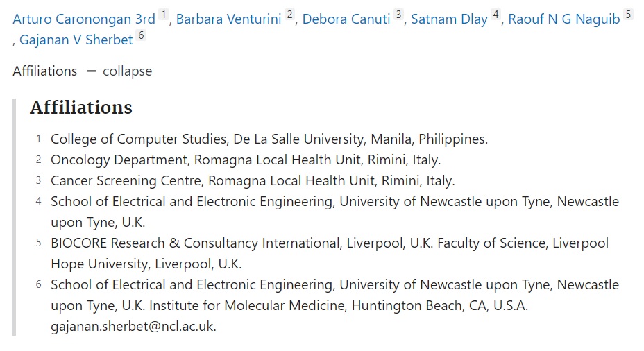Collapse the Affiliations section
The width and height of the screenshot is (644, 351).
tap(127, 71)
